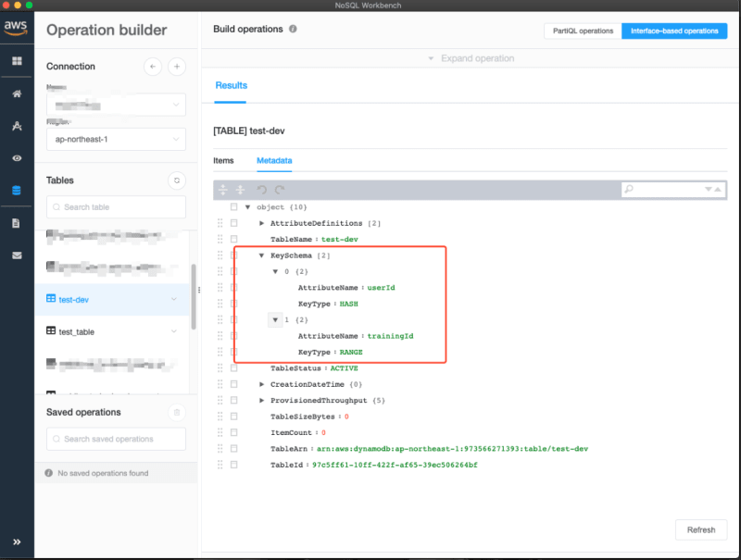Screen dimensions: 741x560
Task: Open the ap-northeast-1 region dropdown
Action: pos(116,139)
